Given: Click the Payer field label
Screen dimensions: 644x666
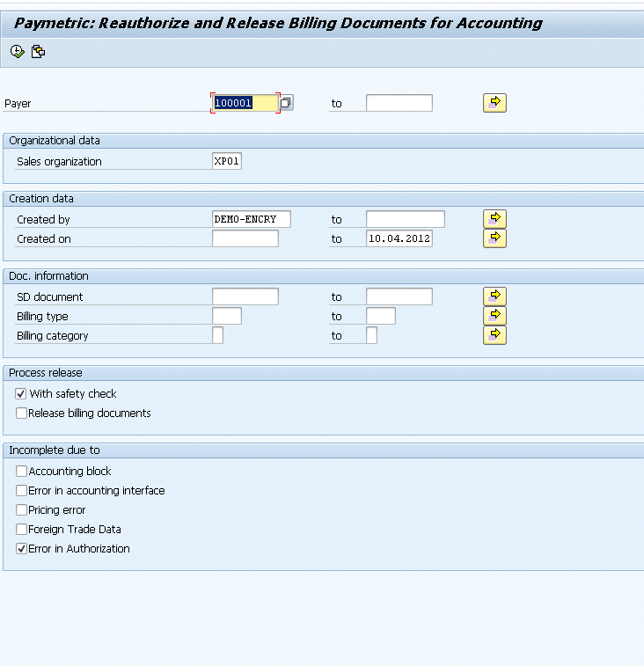Looking at the screenshot, I should [x=18, y=104].
